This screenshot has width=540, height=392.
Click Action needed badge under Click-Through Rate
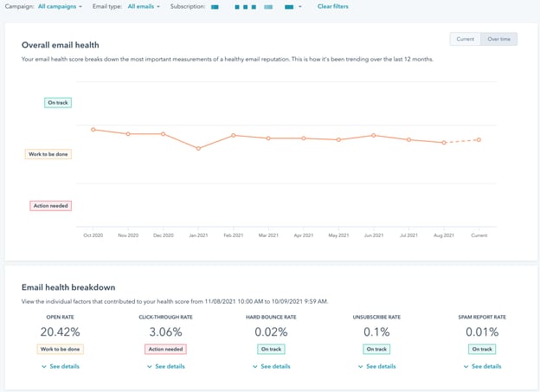[x=164, y=349]
